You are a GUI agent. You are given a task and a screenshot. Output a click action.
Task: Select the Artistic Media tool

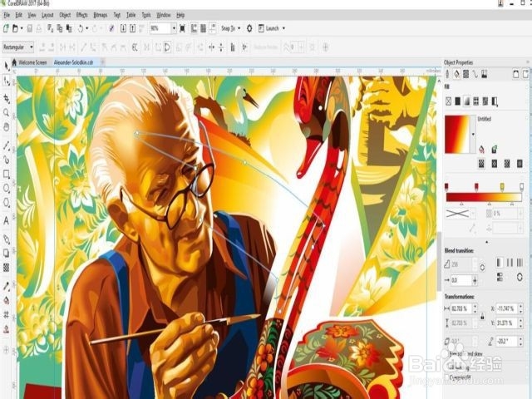tap(6, 160)
